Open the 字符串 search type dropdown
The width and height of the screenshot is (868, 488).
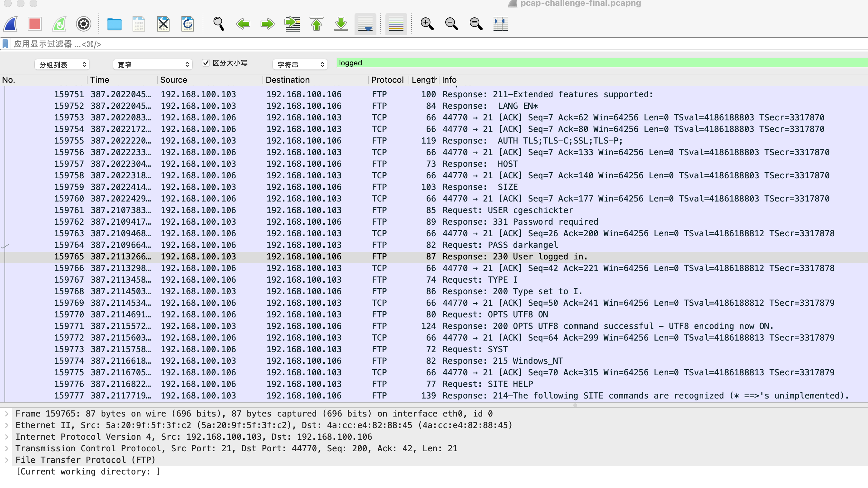[300, 64]
